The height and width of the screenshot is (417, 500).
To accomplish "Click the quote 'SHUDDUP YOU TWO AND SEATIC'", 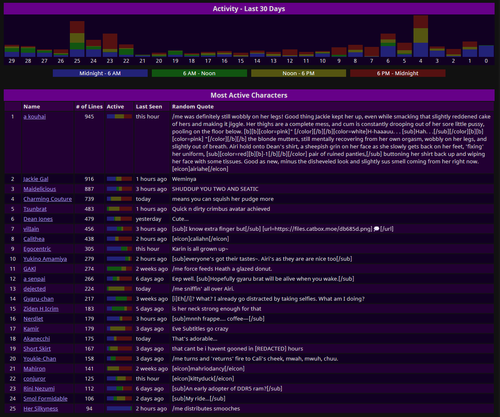I will 215,189.
